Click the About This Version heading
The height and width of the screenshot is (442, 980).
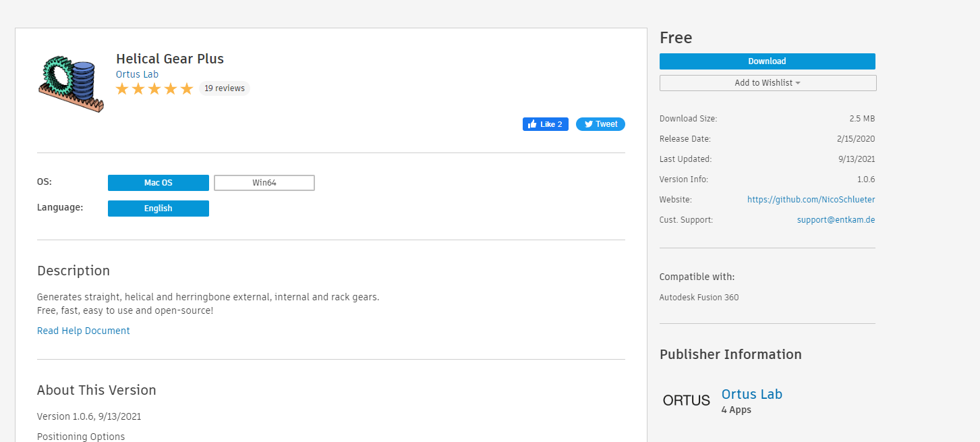point(96,390)
